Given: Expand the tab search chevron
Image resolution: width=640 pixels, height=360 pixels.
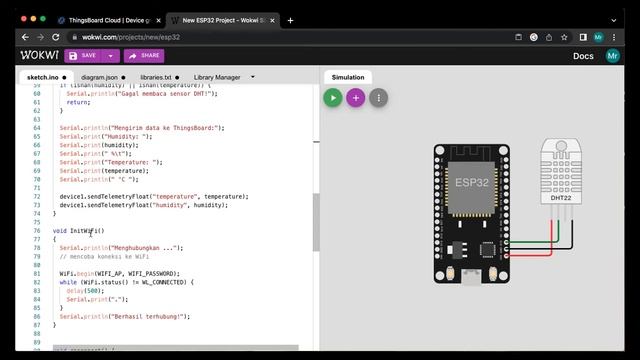Looking at the screenshot, I should (613, 20).
